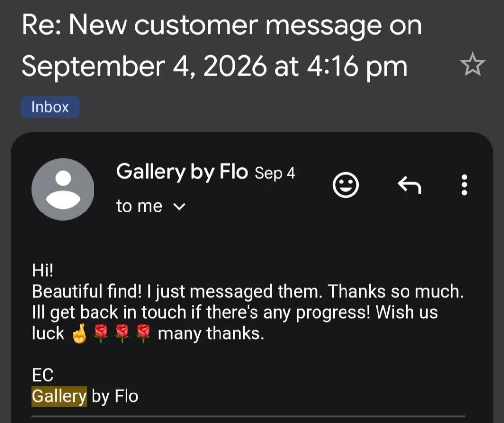Reply using the arrow icon
The image size is (504, 423).
coord(409,184)
